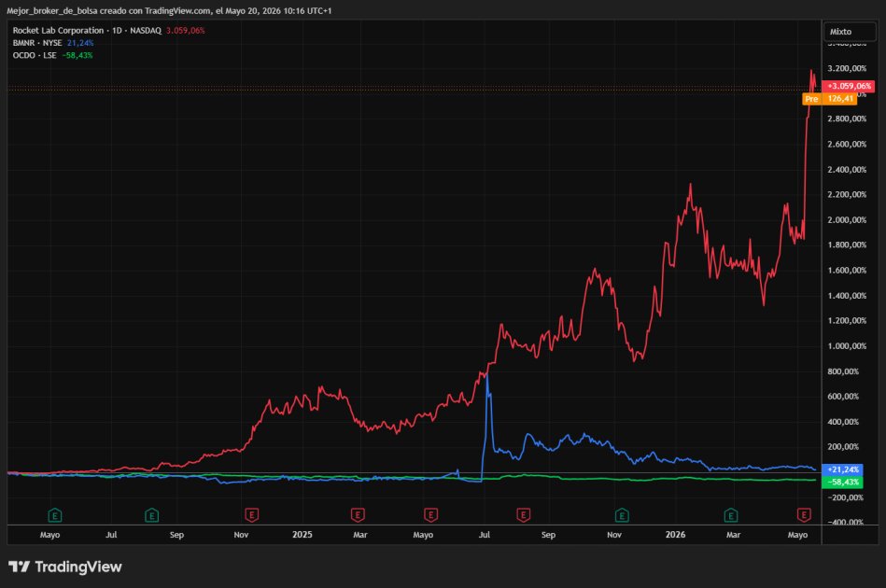Open green earnings marker near Mayo 2024
This screenshot has height=588, width=886.
(x=55, y=515)
